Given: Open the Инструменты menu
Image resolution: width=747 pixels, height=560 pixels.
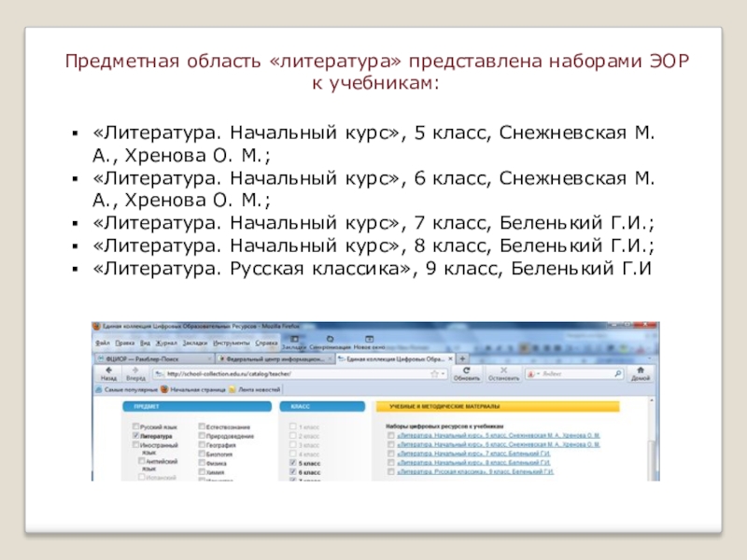Looking at the screenshot, I should 231,343.
